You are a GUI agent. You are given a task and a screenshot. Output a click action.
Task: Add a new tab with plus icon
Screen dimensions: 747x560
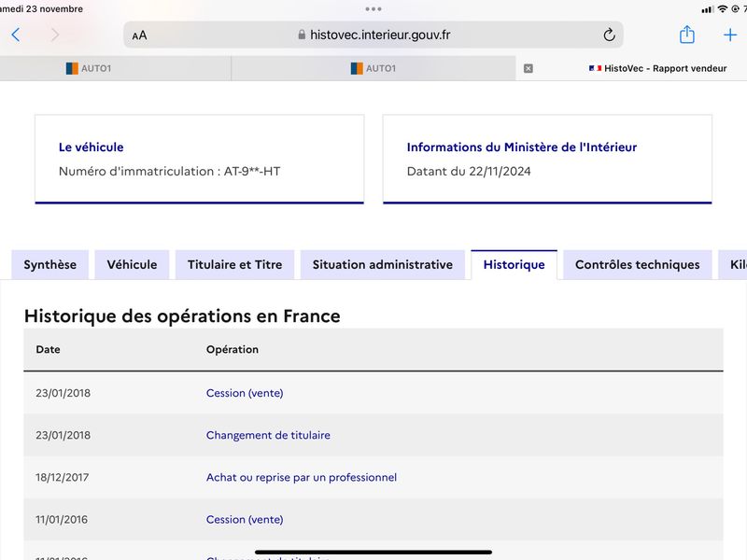(x=730, y=35)
